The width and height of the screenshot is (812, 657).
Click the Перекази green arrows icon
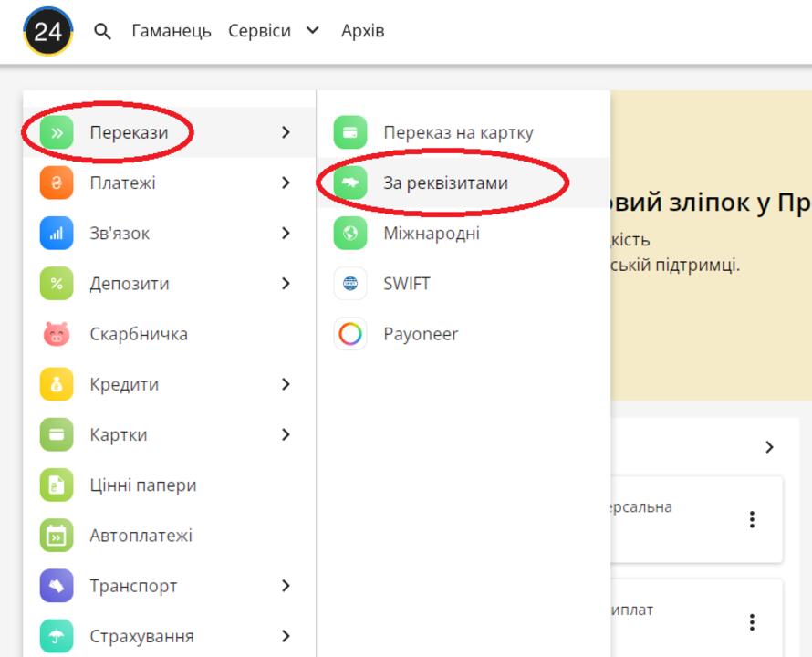pyautogui.click(x=57, y=132)
